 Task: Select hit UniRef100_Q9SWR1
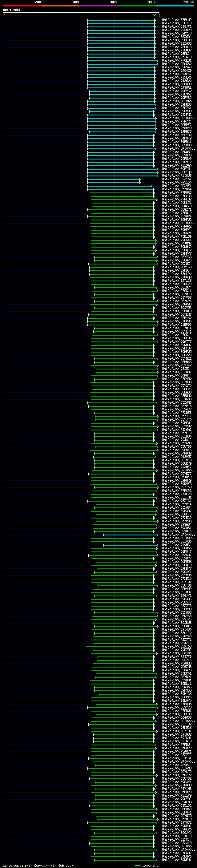(x=177, y=88)
